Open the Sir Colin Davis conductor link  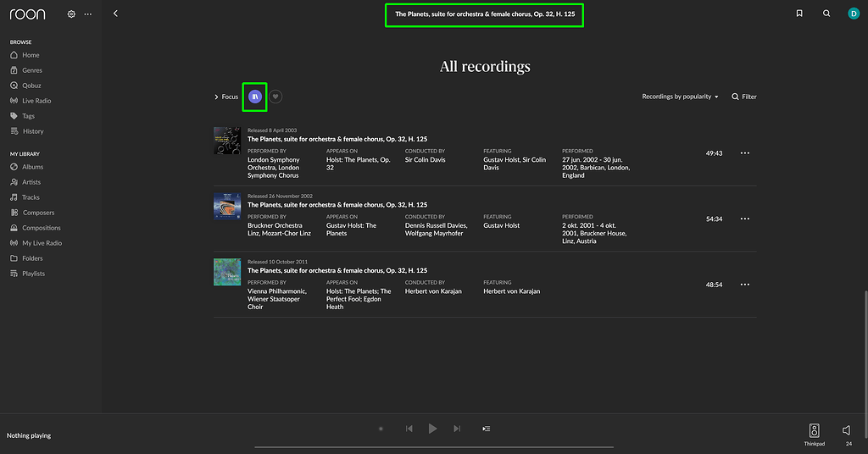tap(426, 159)
